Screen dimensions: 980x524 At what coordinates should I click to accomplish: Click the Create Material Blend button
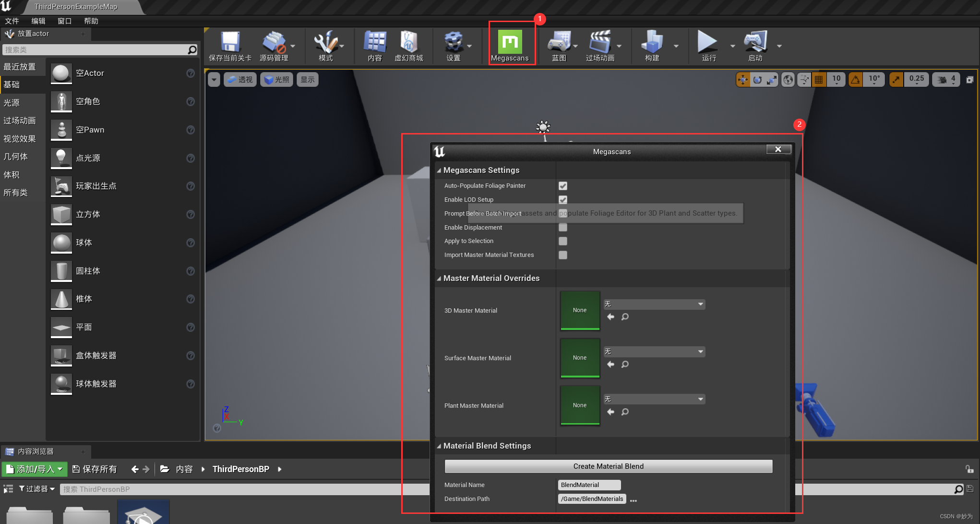(x=608, y=466)
